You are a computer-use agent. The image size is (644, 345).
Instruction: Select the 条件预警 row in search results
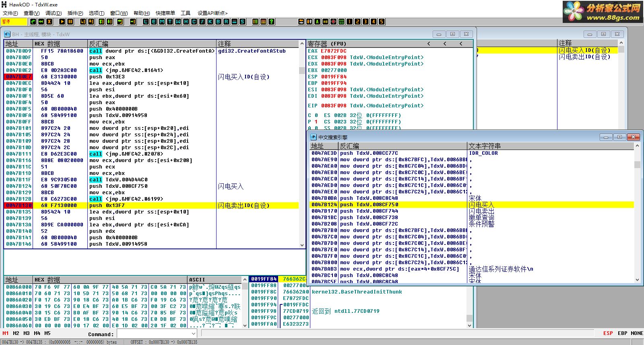click(x=472, y=224)
